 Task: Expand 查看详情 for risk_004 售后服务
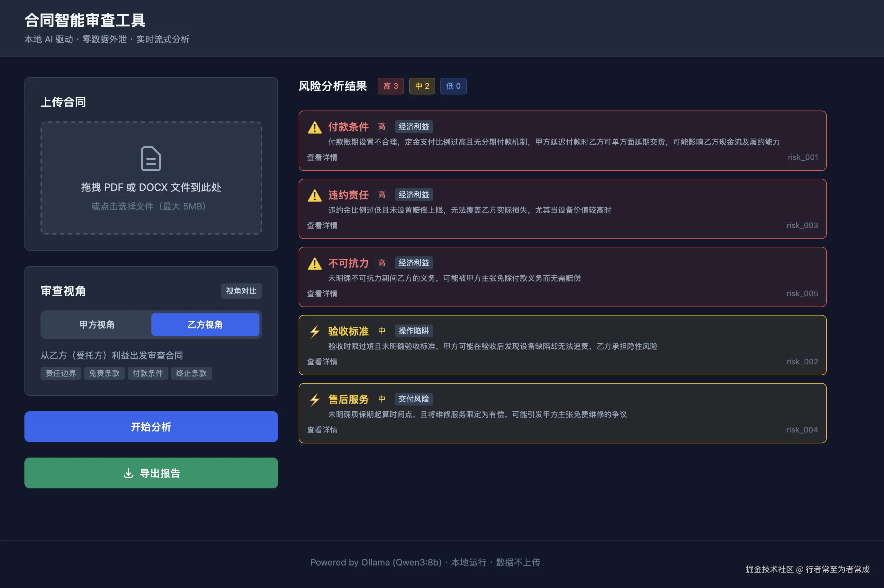[322, 430]
